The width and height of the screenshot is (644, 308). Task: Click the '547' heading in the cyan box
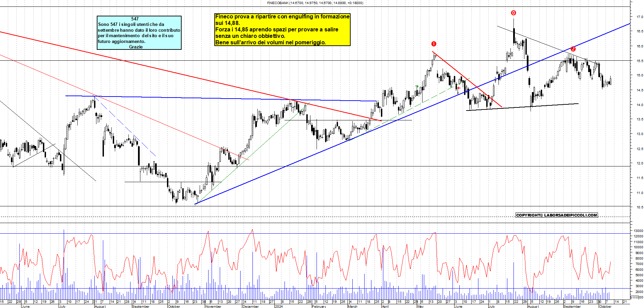[135, 19]
